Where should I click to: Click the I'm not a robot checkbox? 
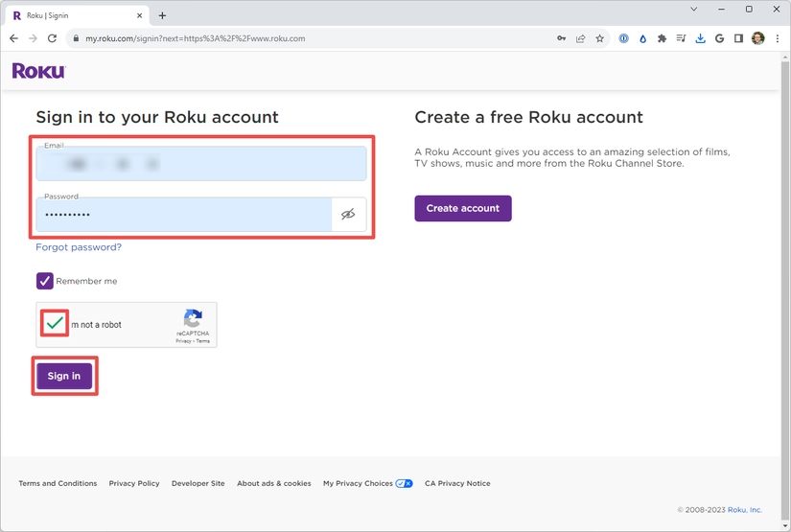(x=55, y=324)
